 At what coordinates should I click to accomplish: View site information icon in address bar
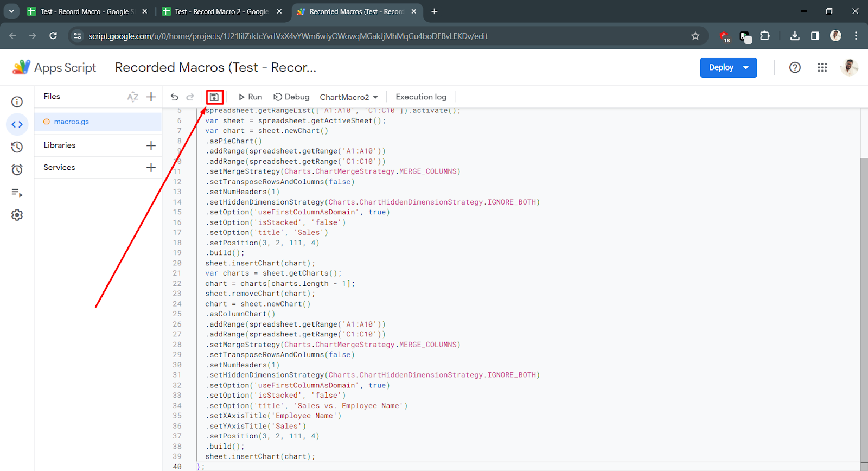pyautogui.click(x=78, y=36)
